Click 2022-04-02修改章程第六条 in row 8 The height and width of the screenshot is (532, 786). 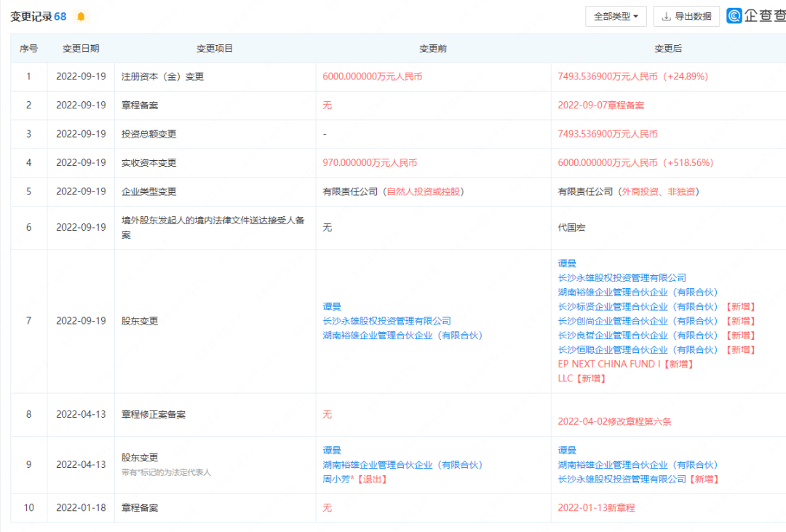tap(614, 421)
